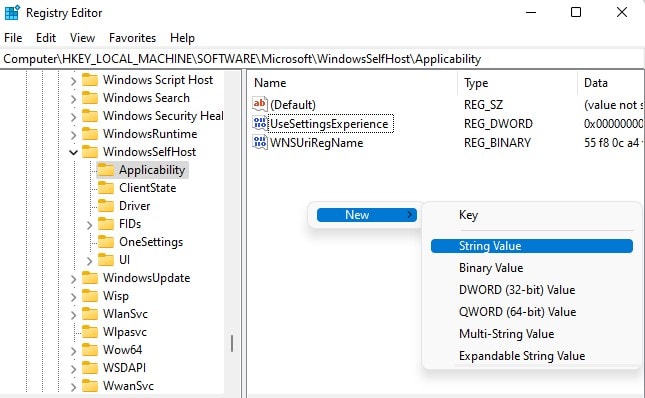
Task: Click the WwanSvc folder icon
Action: 90,386
